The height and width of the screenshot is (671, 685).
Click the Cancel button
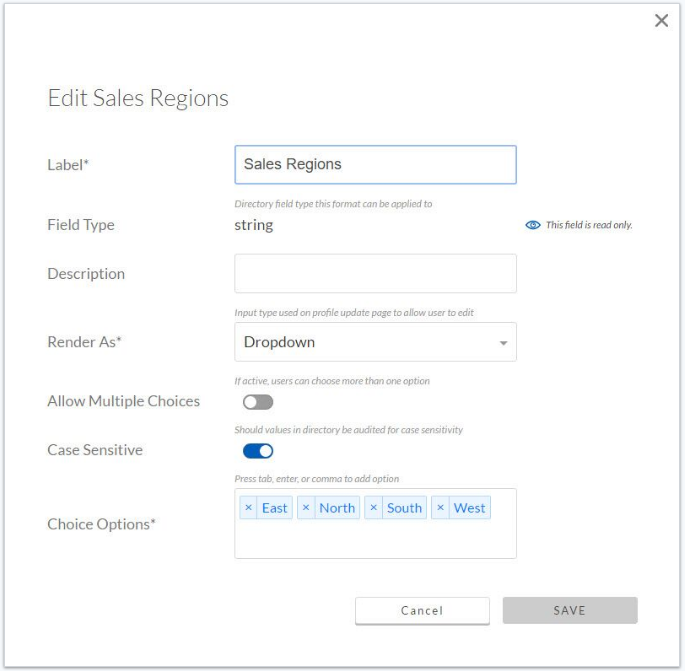422,610
